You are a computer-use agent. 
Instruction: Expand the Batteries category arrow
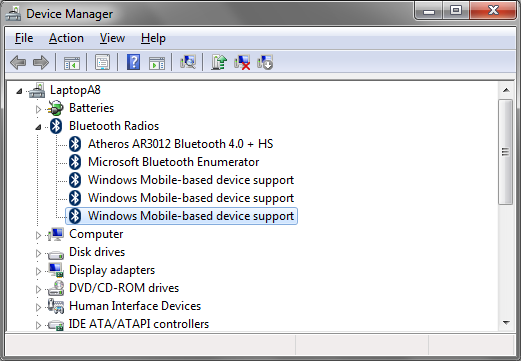tap(38, 109)
